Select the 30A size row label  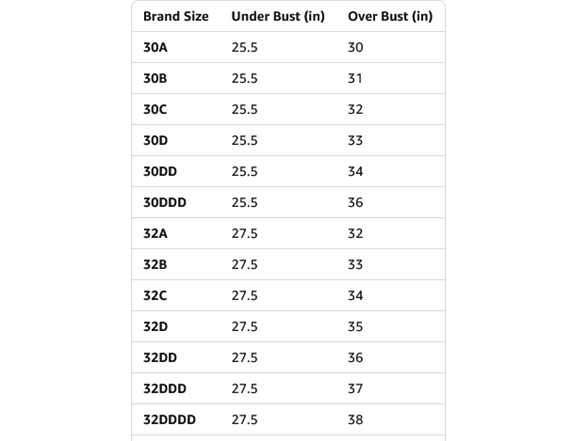(x=155, y=47)
